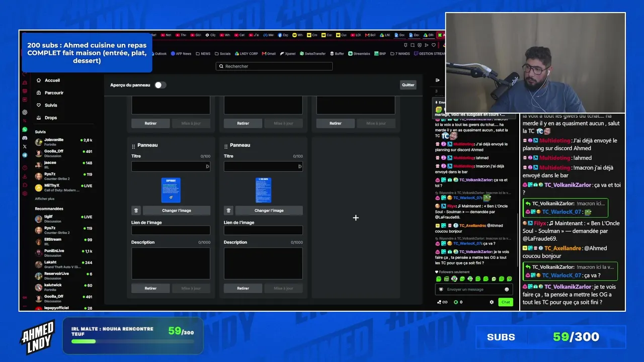644x362 pixels.
Task: Open the LNDY CORP Drive bookmark
Action: click(x=246, y=54)
